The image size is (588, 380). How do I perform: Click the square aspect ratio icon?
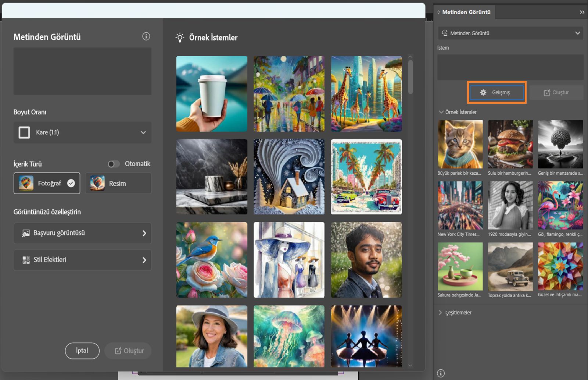pos(24,132)
